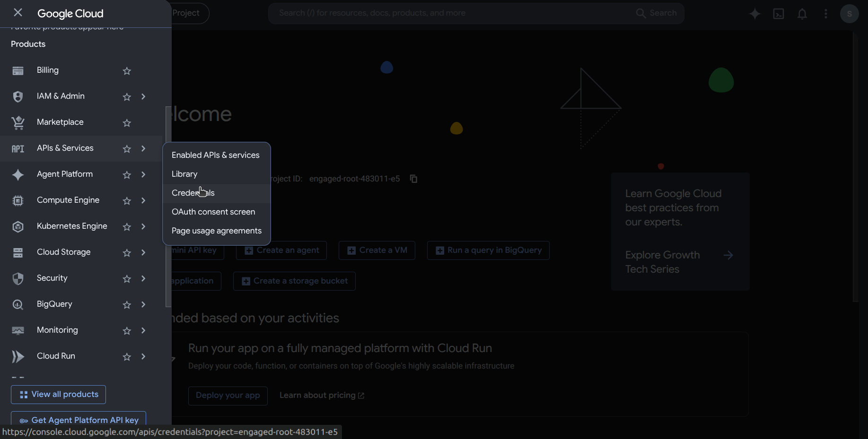
Task: Click the Security shield icon
Action: [x=18, y=278]
